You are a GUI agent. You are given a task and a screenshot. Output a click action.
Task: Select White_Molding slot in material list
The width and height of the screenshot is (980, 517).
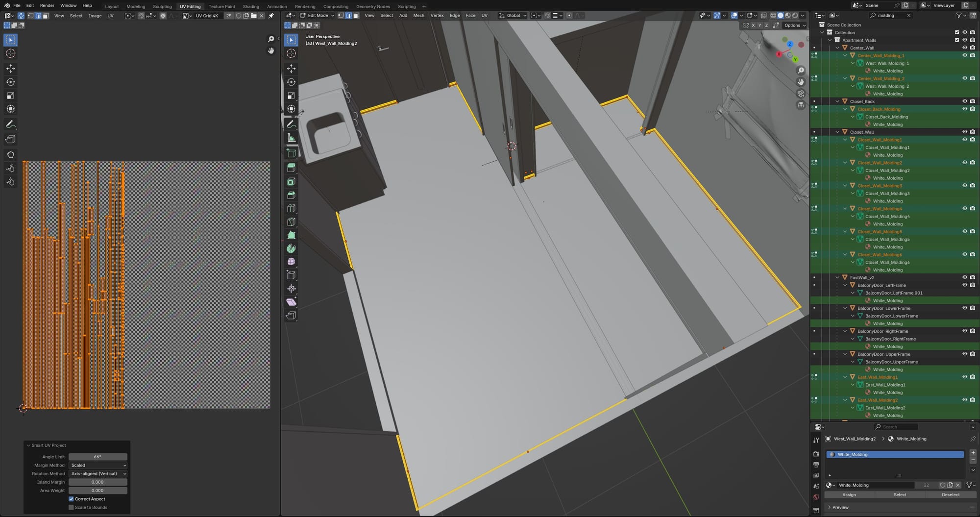coord(895,454)
